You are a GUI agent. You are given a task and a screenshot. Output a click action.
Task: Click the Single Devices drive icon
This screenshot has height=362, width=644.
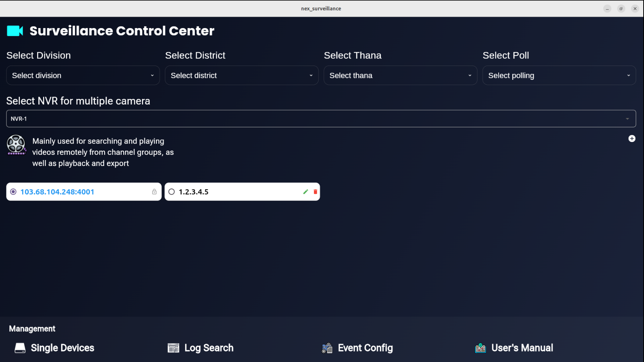[20, 348]
